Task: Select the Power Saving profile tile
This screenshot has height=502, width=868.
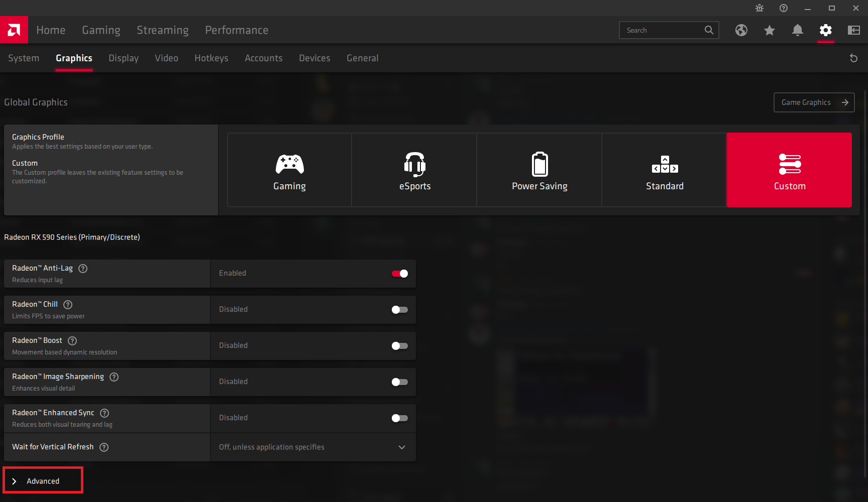Action: (539, 170)
